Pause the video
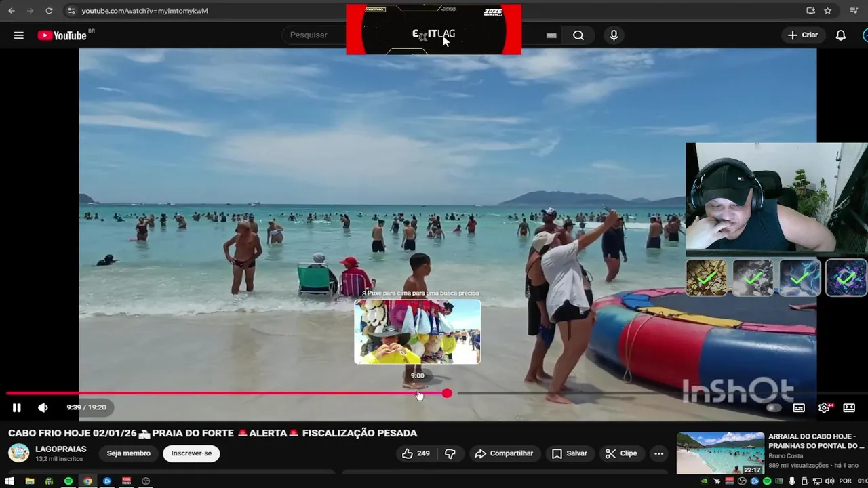The image size is (868, 488). pos(17,407)
